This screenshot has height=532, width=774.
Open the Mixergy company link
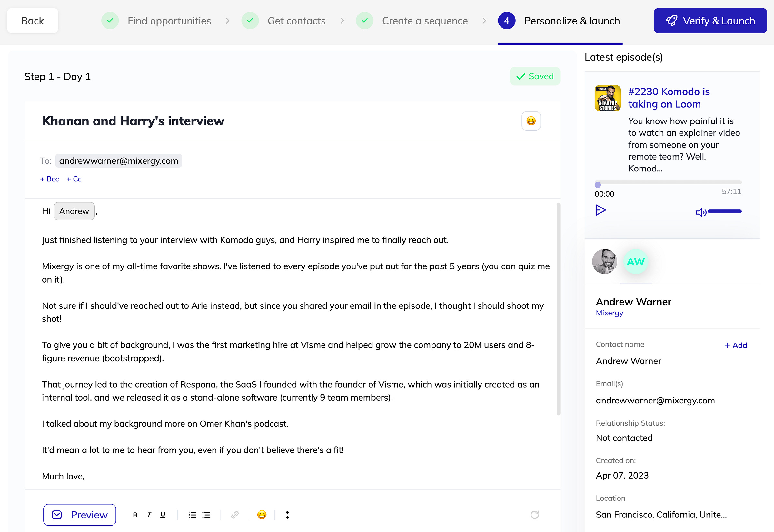609,313
